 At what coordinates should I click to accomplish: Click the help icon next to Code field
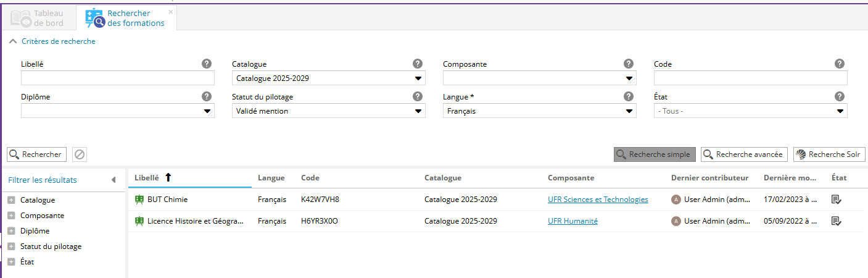tap(840, 64)
